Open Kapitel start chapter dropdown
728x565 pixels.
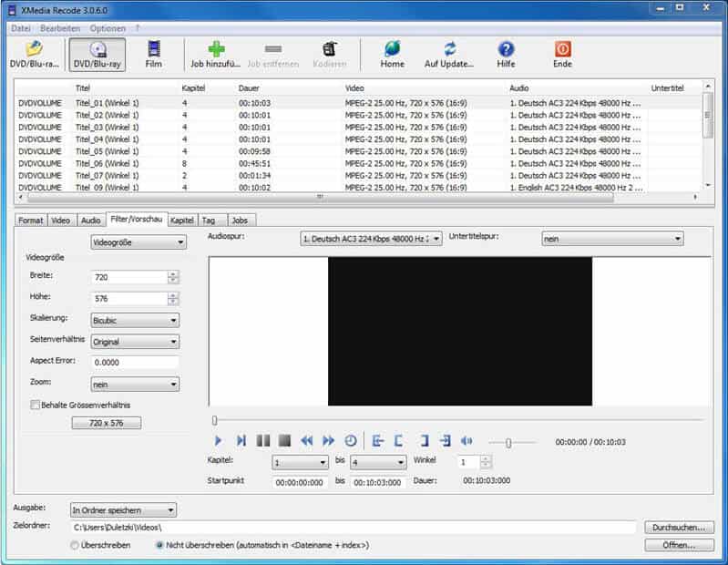300,462
